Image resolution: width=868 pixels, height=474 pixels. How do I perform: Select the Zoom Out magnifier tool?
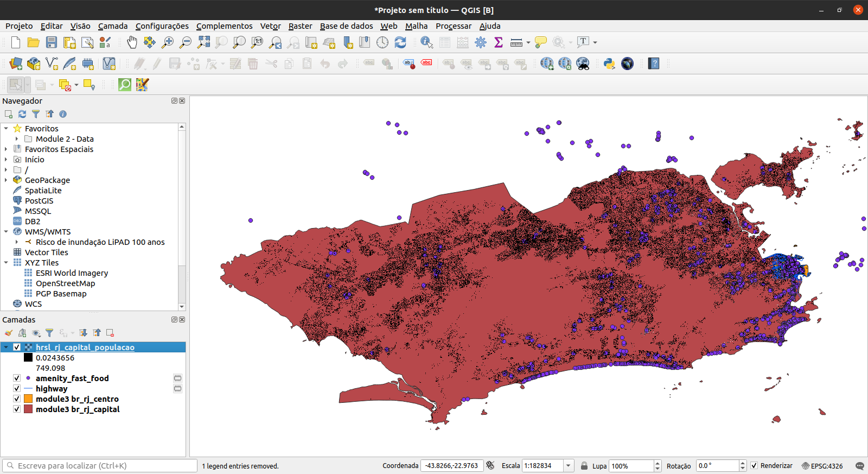[x=186, y=42]
